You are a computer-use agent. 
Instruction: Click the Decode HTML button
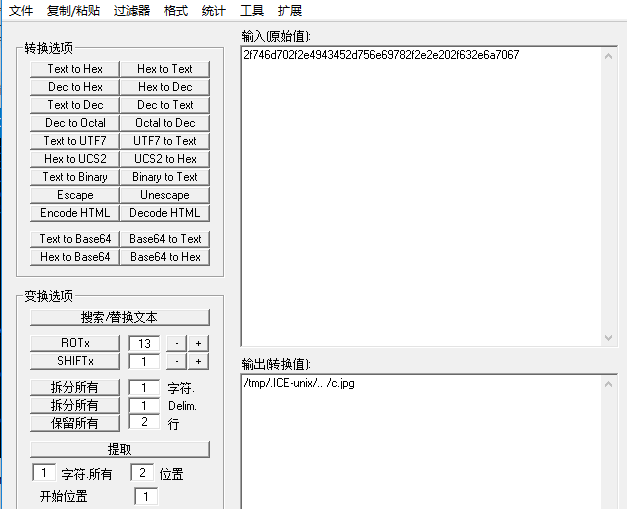click(x=165, y=213)
